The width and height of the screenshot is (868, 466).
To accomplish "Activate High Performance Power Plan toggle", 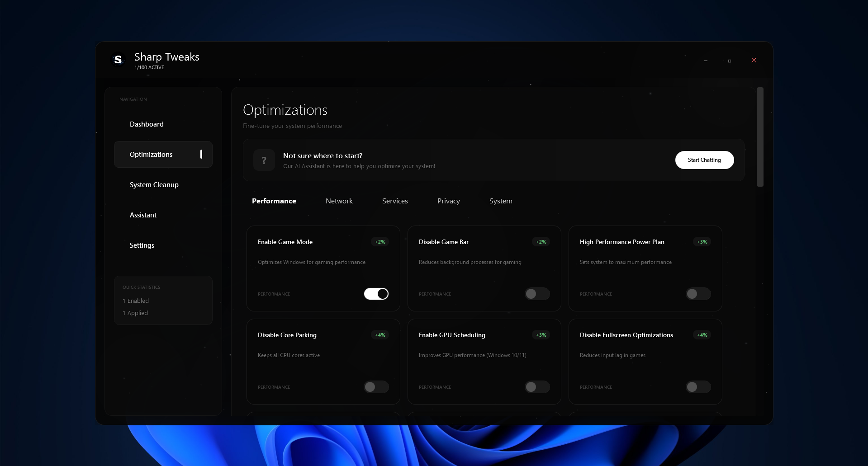I will pos(698,294).
